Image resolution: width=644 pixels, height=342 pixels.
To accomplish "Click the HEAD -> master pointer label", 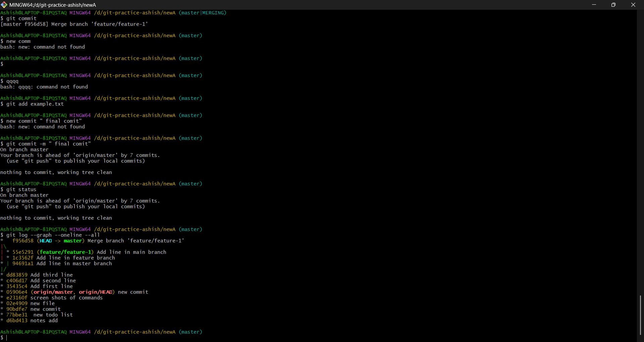I will [60, 241].
